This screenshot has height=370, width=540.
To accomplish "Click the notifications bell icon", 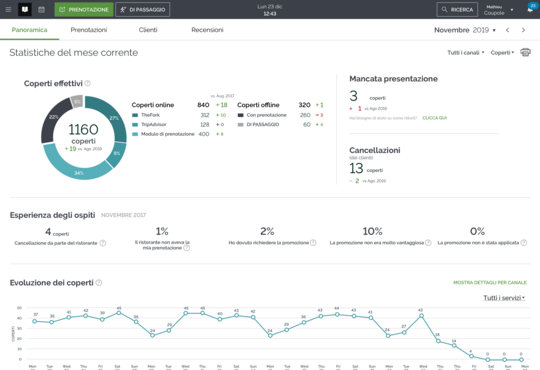I will tap(530, 9).
